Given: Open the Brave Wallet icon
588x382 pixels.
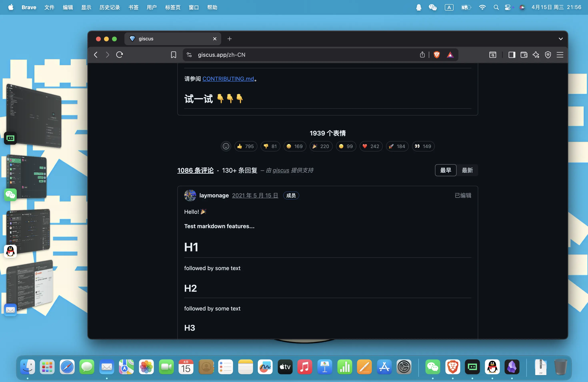Looking at the screenshot, I should pos(524,55).
